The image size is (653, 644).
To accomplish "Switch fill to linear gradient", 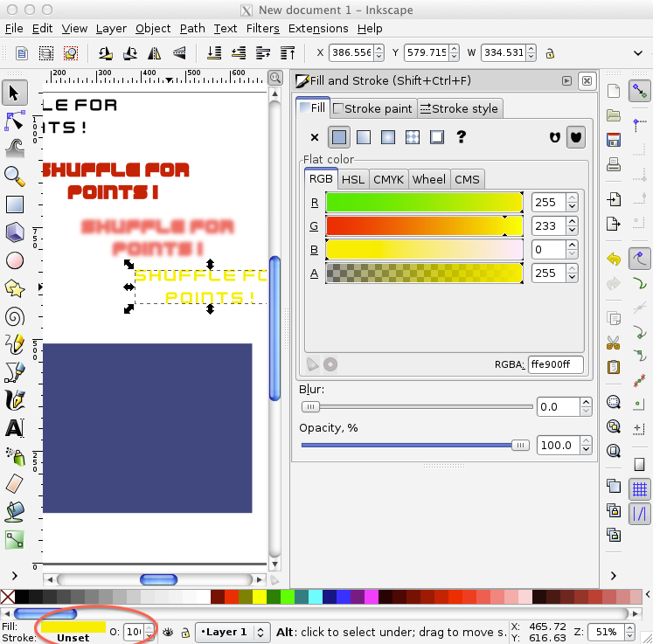I will point(364,137).
